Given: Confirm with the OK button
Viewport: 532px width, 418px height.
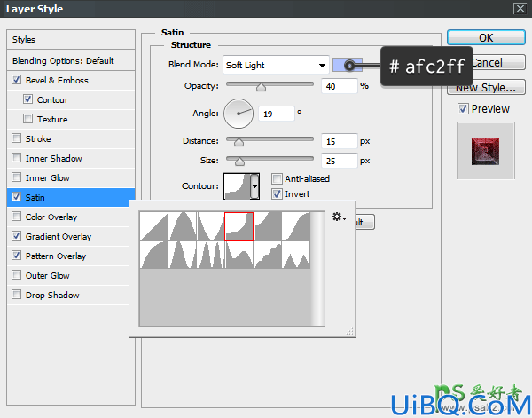Looking at the screenshot, I should coord(486,37).
